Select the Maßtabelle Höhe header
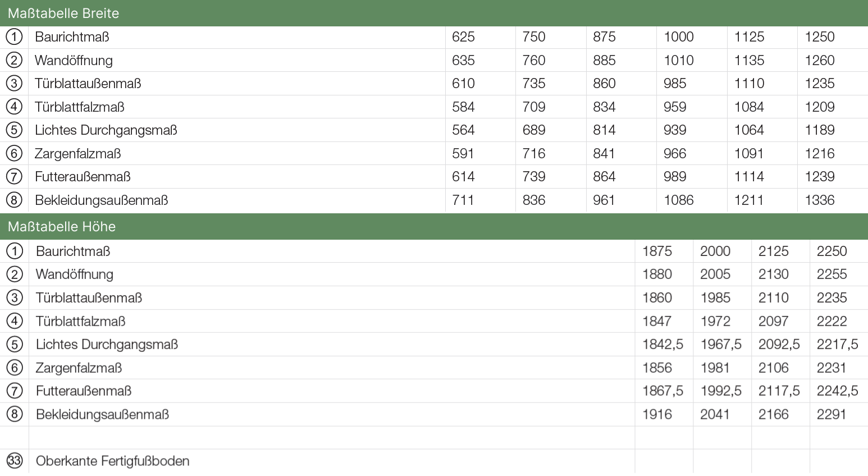Screen dimensions: 868x476 click(x=62, y=227)
